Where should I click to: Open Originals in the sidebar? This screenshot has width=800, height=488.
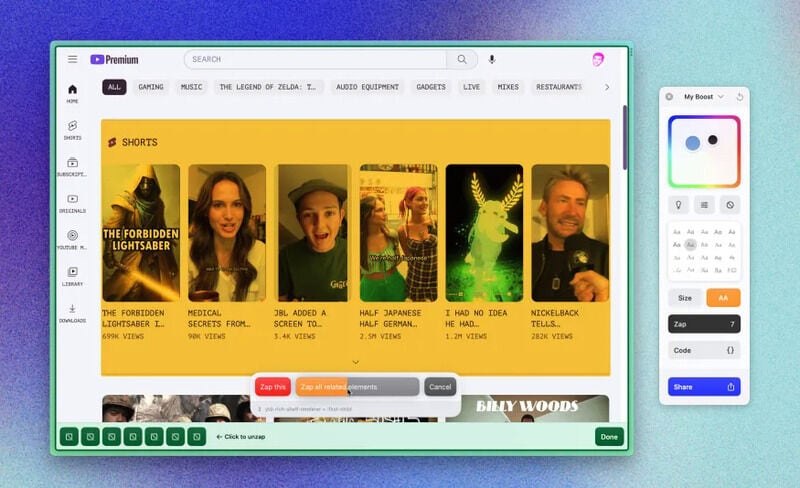point(72,203)
